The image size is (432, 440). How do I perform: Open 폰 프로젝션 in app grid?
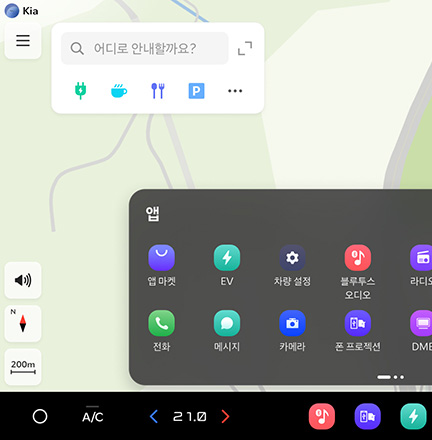[358, 331]
